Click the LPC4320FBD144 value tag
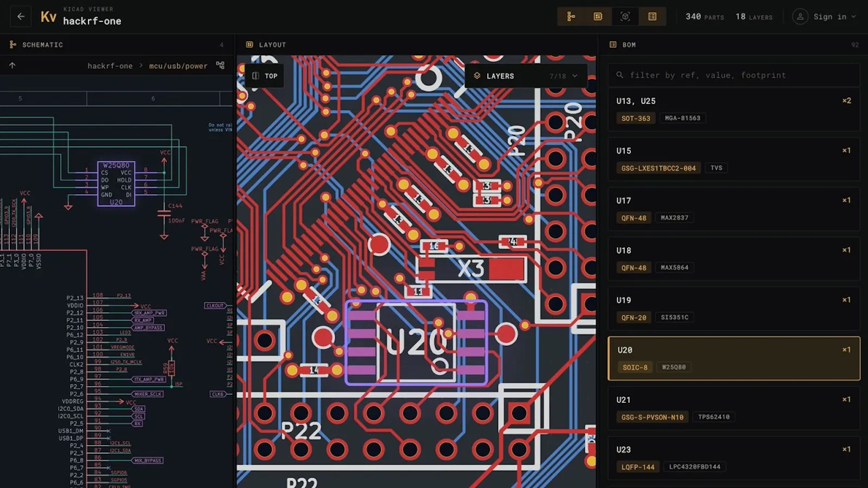Screen dimensions: 868x488 [694, 467]
